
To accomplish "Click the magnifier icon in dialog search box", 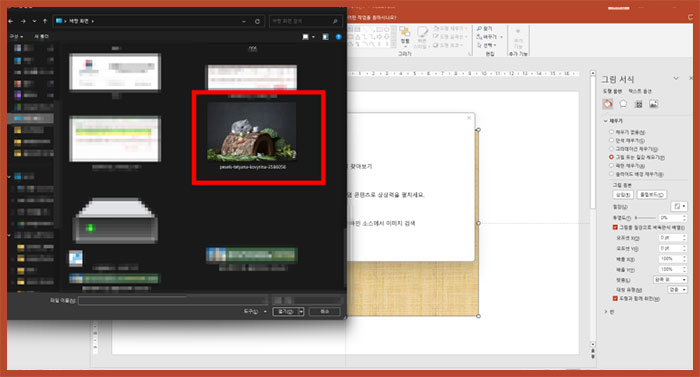I will click(335, 21).
